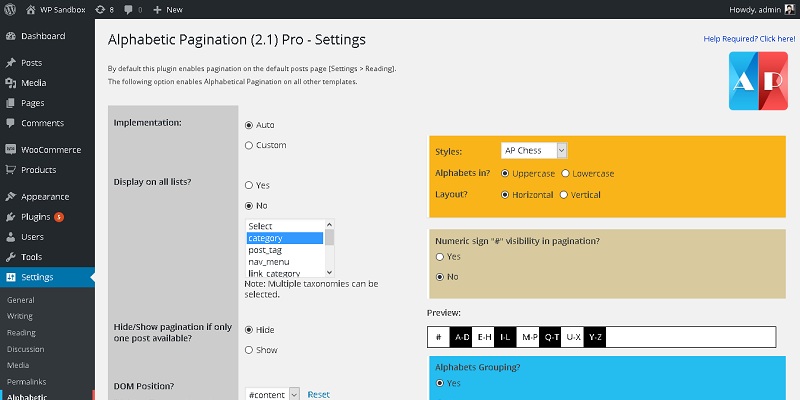Viewport: 800px width, 400px height.
Task: Open Media settings submenu item
Action: tap(18, 365)
